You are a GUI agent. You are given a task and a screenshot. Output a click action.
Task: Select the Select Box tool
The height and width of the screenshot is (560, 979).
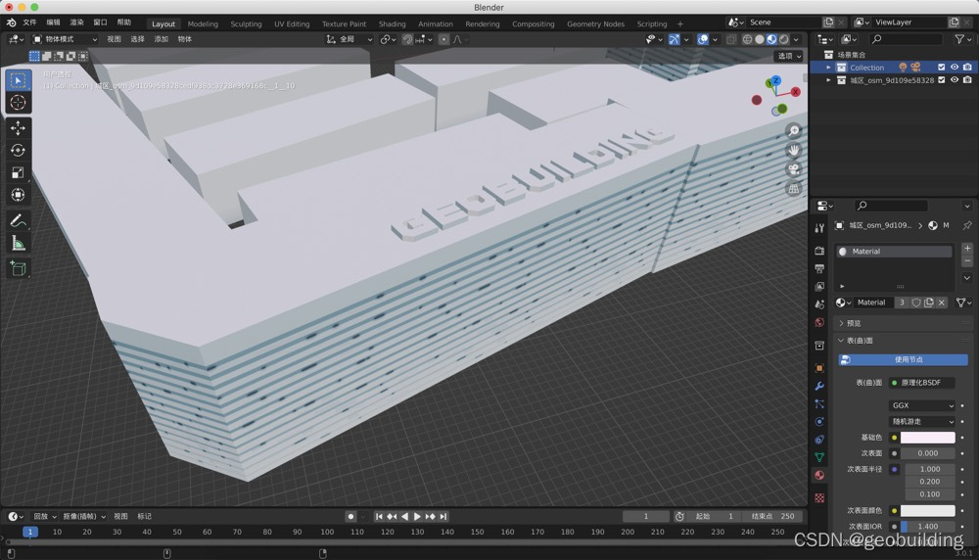coord(18,80)
